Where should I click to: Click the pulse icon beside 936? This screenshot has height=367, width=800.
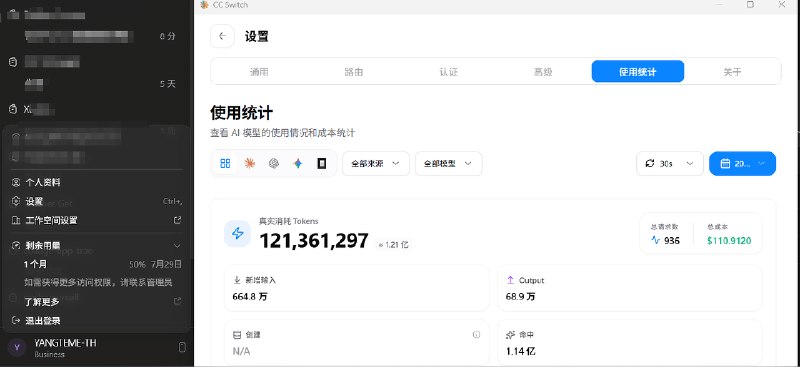click(656, 240)
